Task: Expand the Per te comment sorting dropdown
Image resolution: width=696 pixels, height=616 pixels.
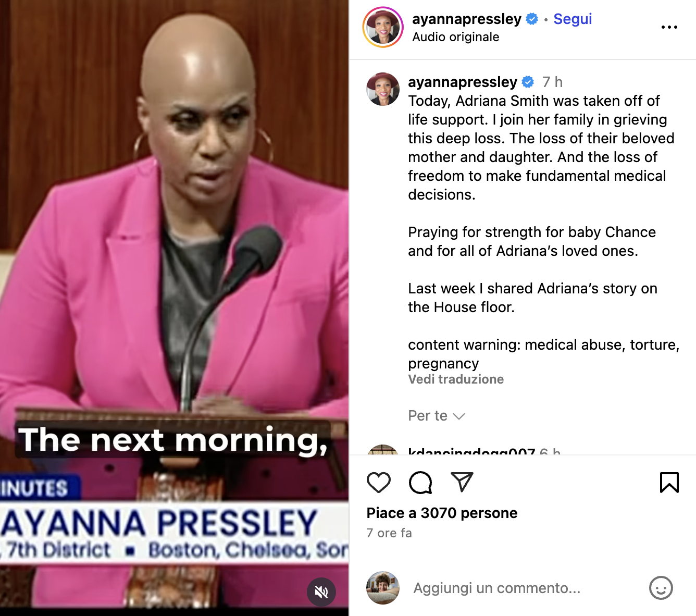Action: point(437,415)
